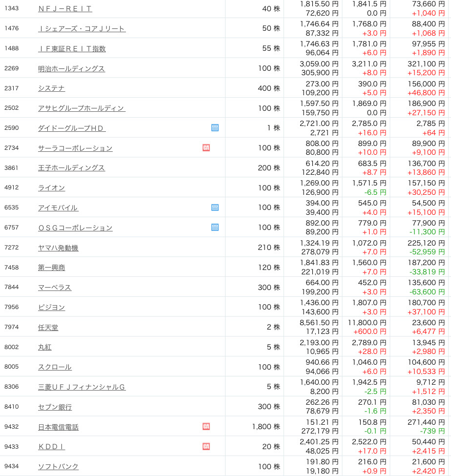451x476 pixels.
Task: Open the NFJ-REIT stock link
Action: [65, 9]
